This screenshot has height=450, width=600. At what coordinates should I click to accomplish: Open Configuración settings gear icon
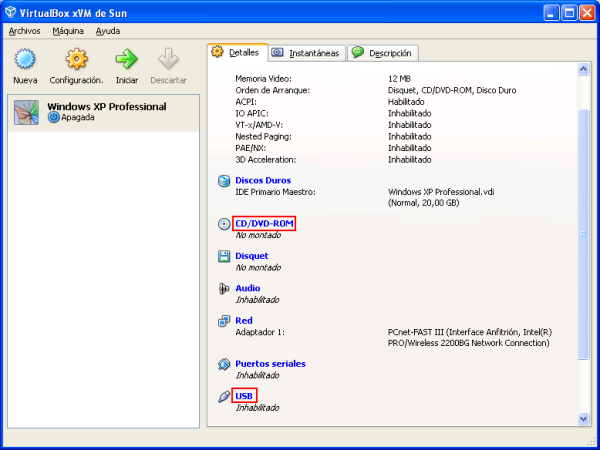tap(76, 60)
